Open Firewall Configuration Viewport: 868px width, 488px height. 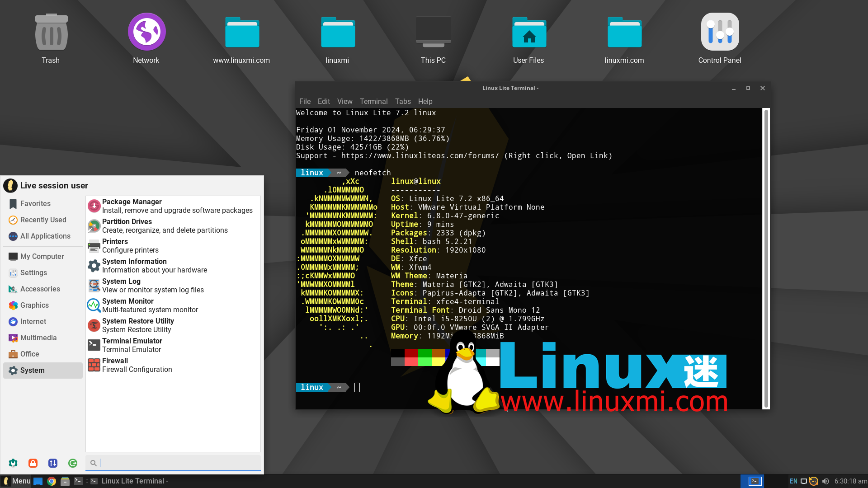[x=173, y=365]
